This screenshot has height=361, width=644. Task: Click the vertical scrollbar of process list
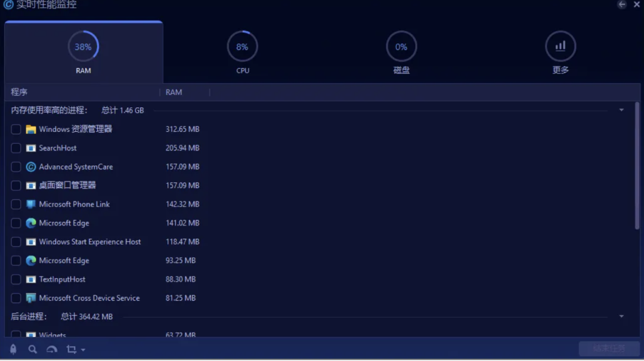[637, 166]
